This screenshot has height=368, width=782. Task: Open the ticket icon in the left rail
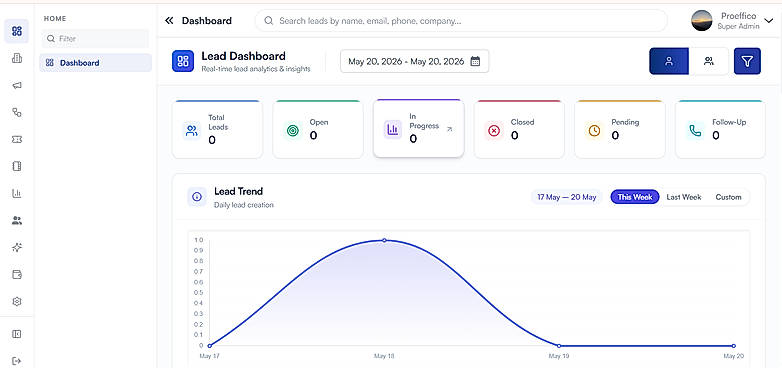point(16,140)
